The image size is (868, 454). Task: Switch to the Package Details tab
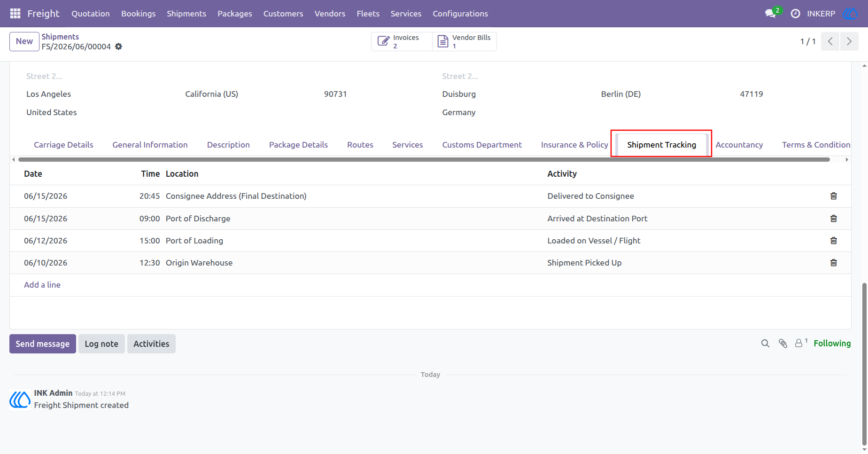coord(298,145)
